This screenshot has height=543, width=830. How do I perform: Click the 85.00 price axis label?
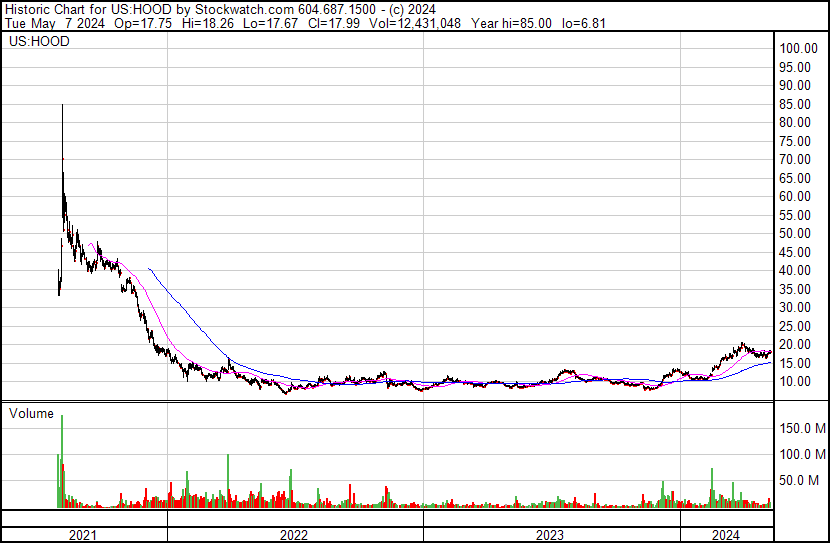click(x=795, y=104)
